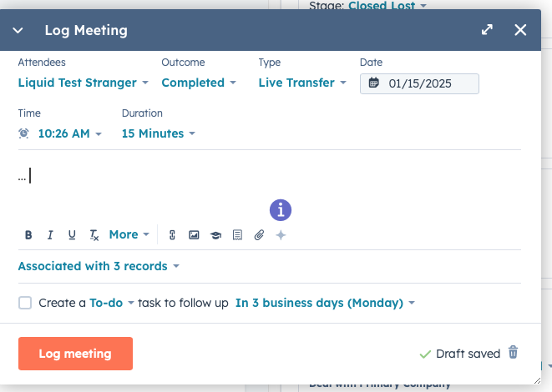The width and height of the screenshot is (552, 392).
Task: Attach a file using the paperclip icon
Action: [259, 235]
